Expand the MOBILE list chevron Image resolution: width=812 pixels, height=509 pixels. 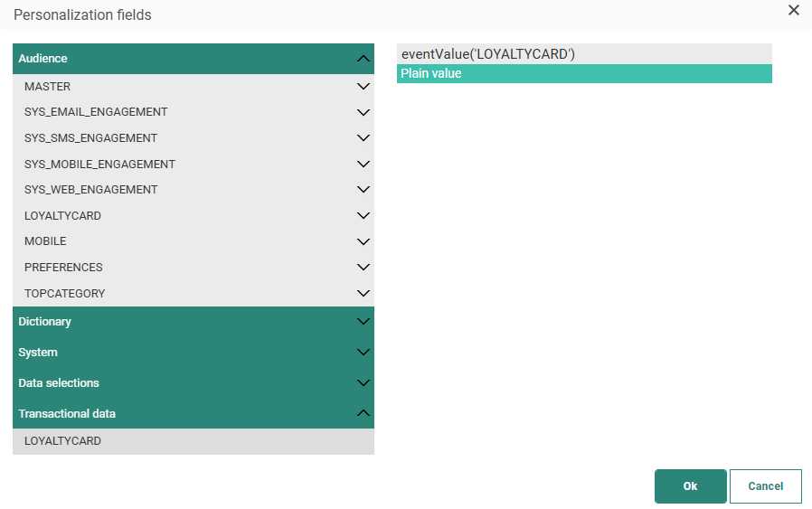pyautogui.click(x=364, y=242)
